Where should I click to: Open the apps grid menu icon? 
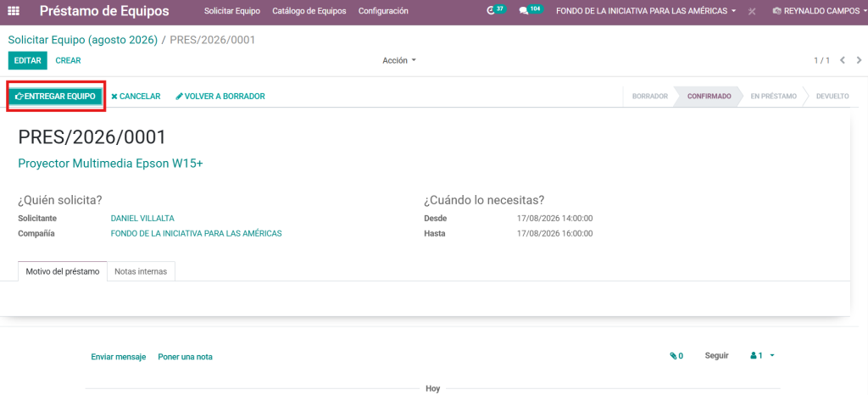13,11
